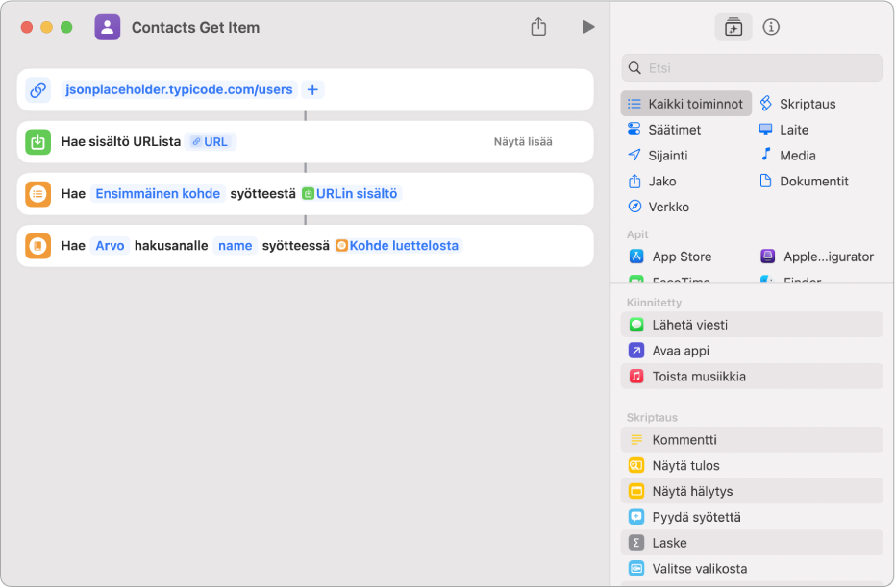Open App Store actions
This screenshot has height=588, width=895.
click(x=671, y=257)
